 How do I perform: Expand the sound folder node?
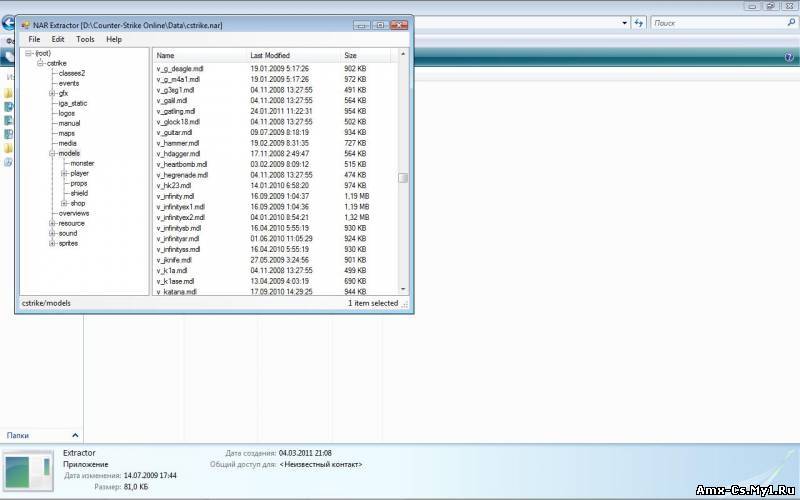(52, 233)
